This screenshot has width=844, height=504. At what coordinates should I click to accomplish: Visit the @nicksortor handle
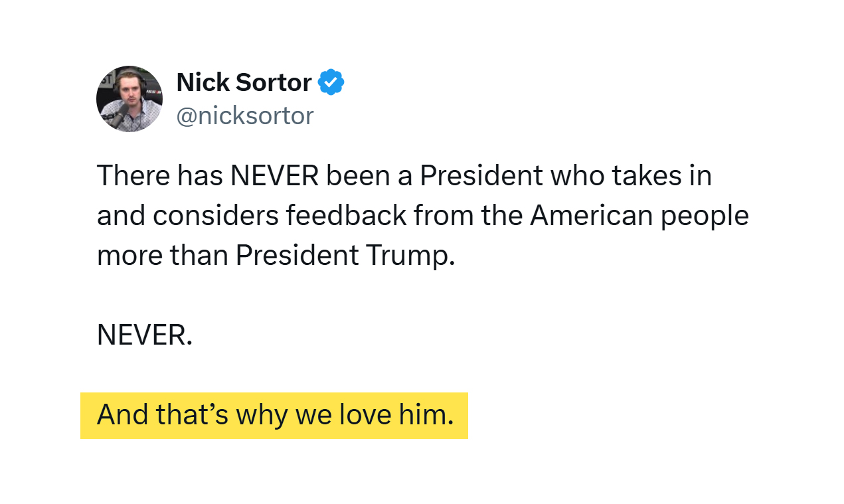245,116
